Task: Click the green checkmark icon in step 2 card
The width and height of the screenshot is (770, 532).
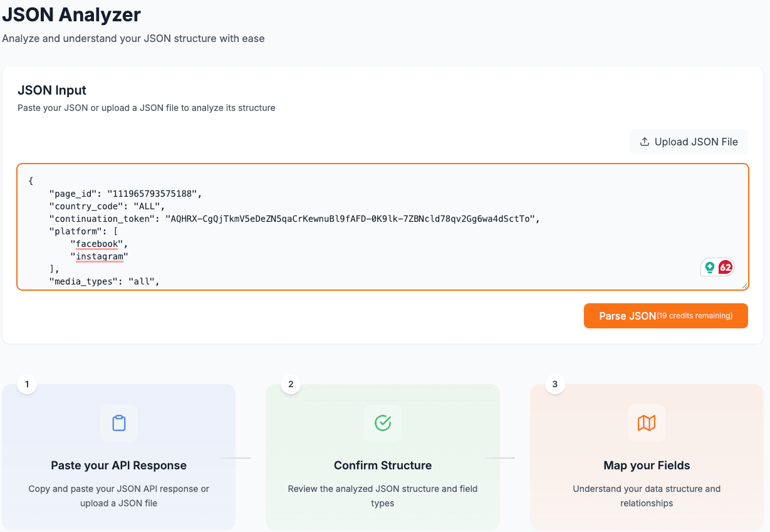Action: click(x=382, y=423)
